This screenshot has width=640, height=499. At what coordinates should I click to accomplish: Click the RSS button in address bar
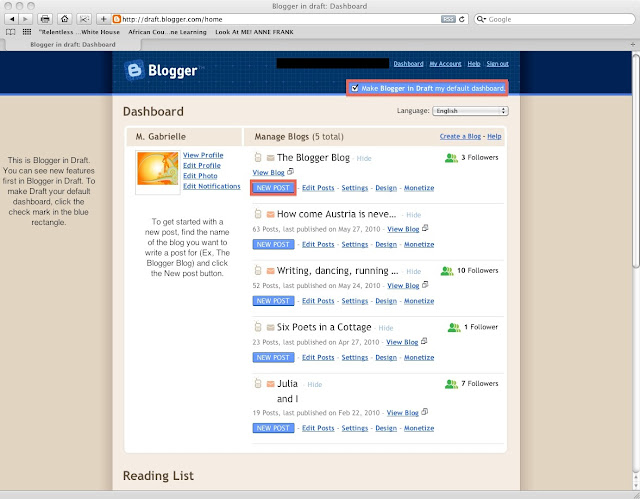pyautogui.click(x=448, y=19)
